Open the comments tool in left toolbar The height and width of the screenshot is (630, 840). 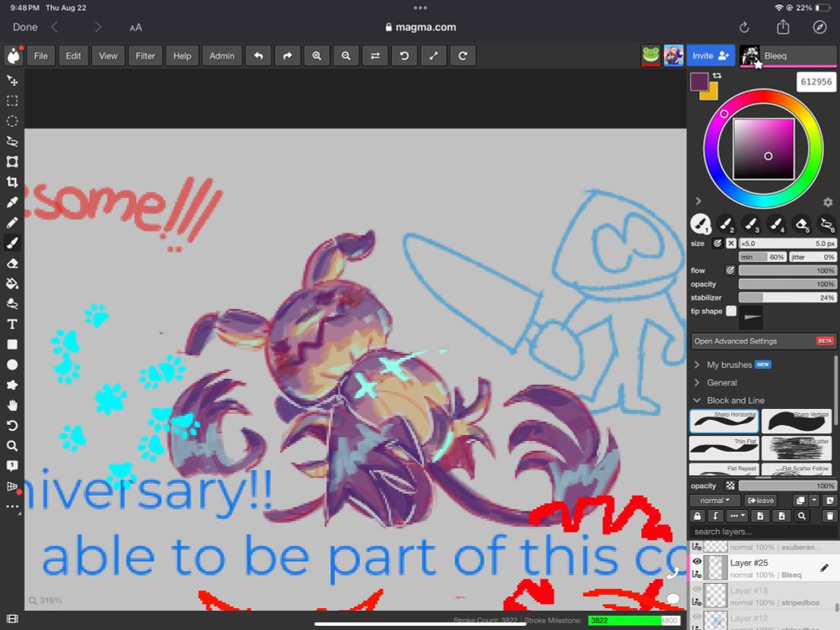tap(12, 465)
